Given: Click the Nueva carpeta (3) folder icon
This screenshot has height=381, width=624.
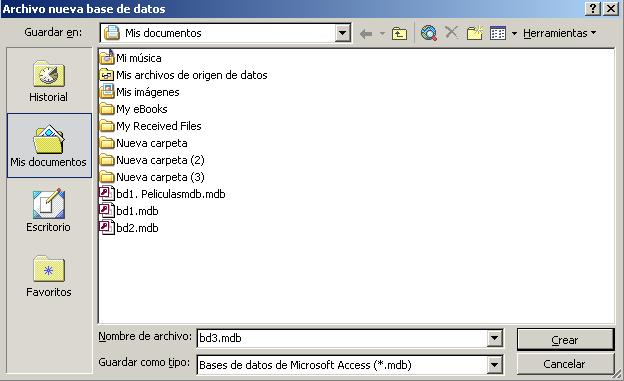Looking at the screenshot, I should pos(107,177).
